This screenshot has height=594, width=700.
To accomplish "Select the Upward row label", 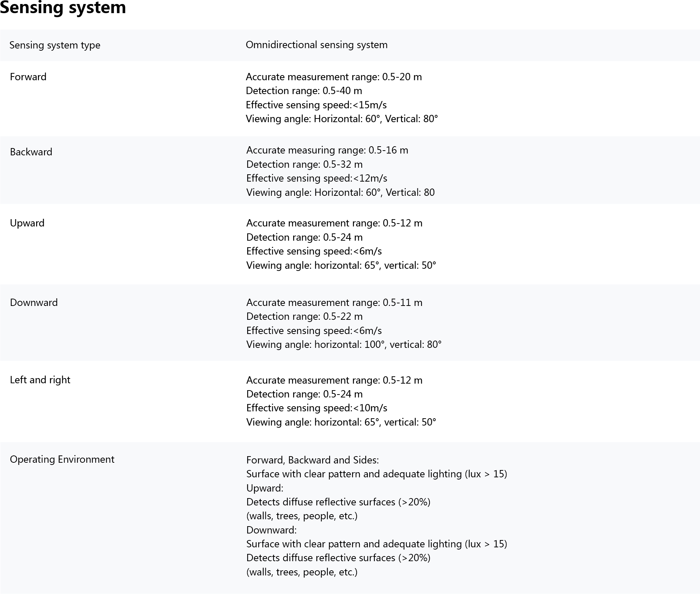I will pyautogui.click(x=27, y=223).
